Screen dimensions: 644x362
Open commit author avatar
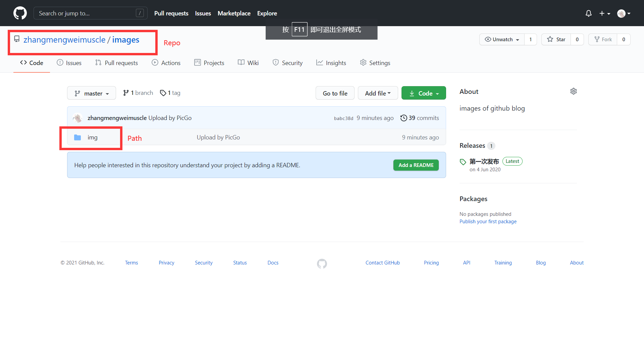(x=78, y=118)
